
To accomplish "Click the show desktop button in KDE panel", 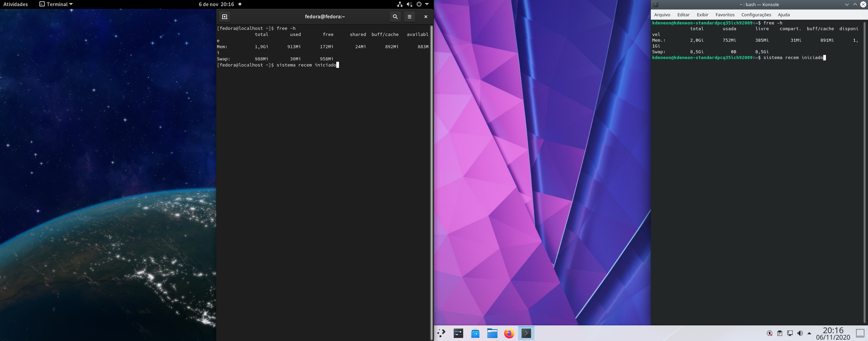I will [860, 333].
